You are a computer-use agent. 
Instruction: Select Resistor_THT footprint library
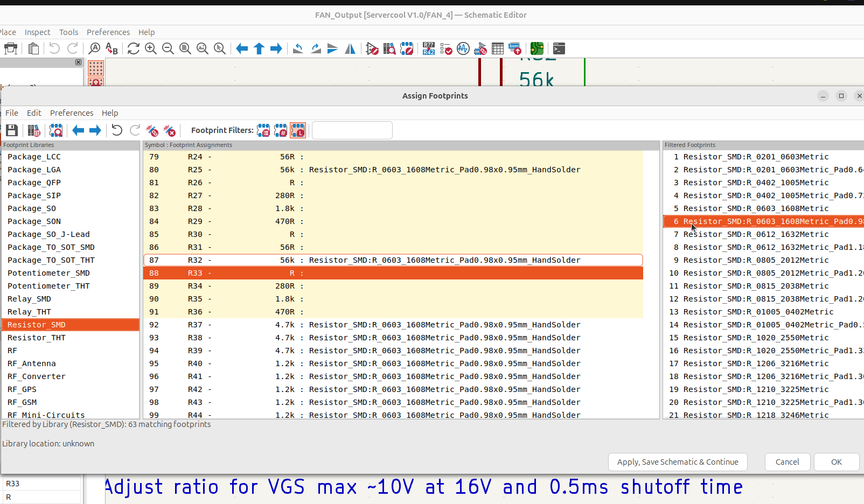(71, 338)
